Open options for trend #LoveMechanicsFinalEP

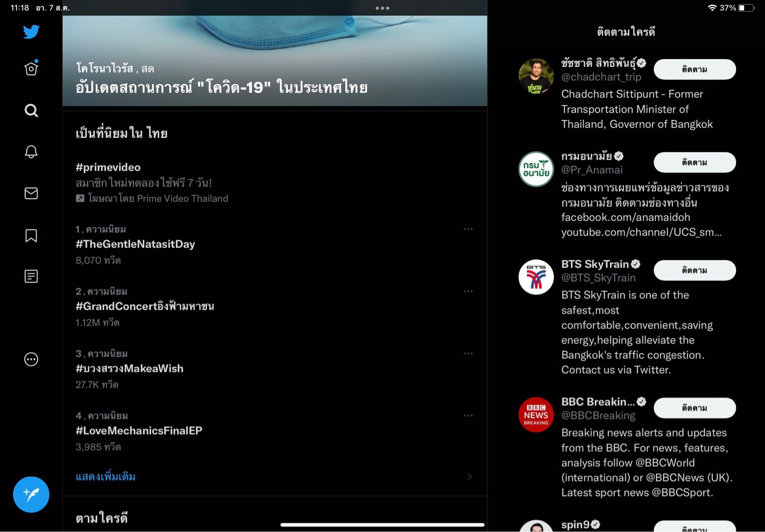468,416
